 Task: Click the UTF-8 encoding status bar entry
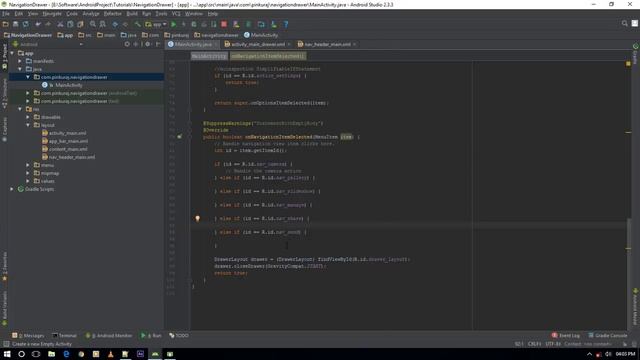pos(553,344)
